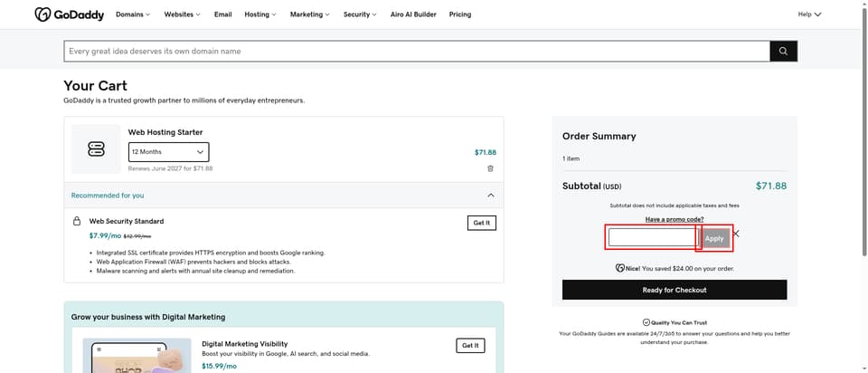Go to the Pricing page
The image size is (868, 373).
click(x=460, y=14)
